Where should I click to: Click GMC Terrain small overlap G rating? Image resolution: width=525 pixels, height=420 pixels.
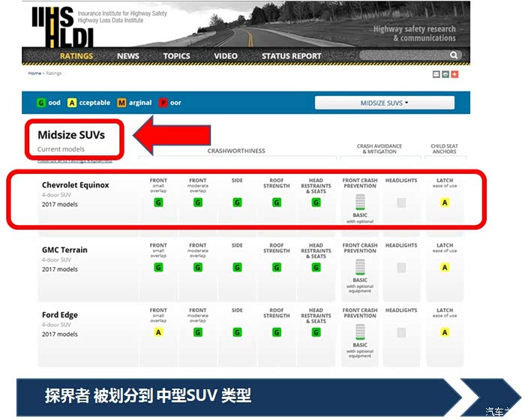(x=158, y=267)
